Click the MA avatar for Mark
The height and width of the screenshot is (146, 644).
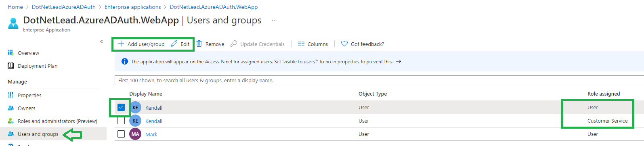click(x=135, y=134)
